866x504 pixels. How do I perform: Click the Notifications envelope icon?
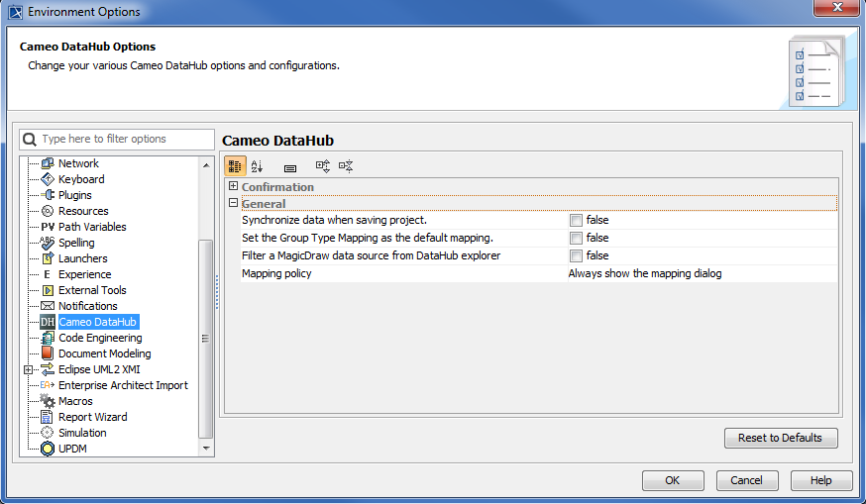pyautogui.click(x=48, y=306)
